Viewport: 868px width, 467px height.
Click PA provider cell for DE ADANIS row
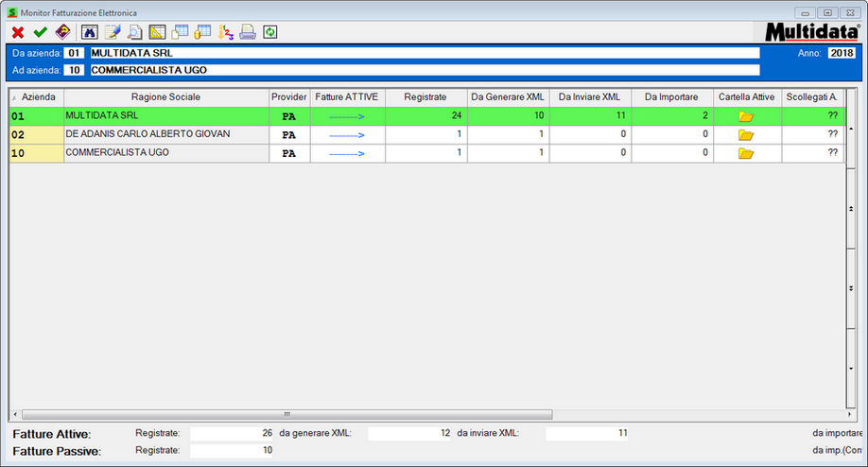coord(289,135)
